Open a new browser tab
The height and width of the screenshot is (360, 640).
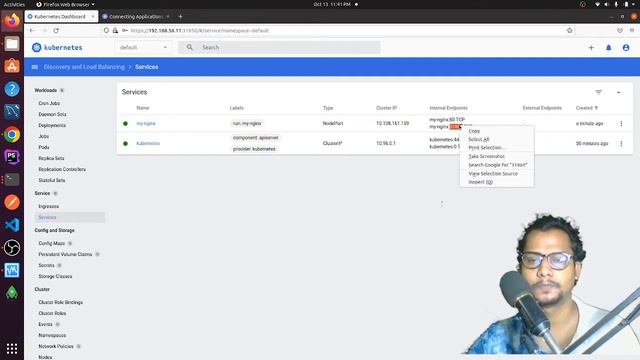[x=180, y=16]
